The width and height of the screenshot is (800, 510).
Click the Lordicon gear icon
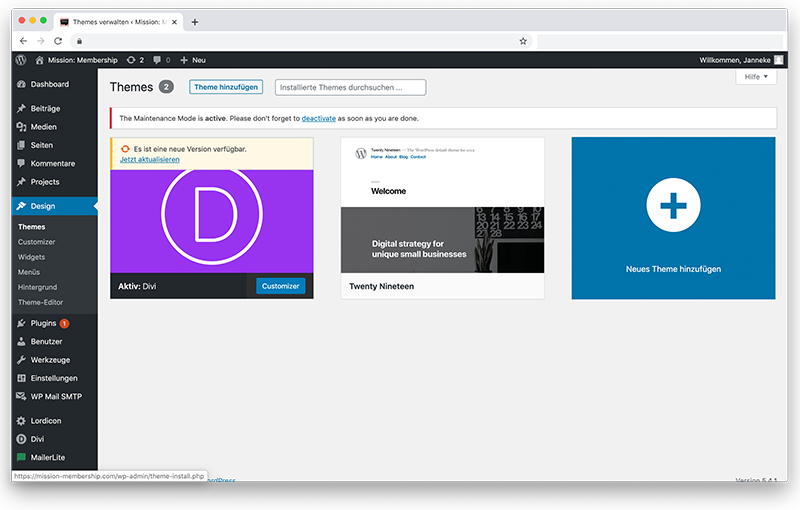[21, 421]
